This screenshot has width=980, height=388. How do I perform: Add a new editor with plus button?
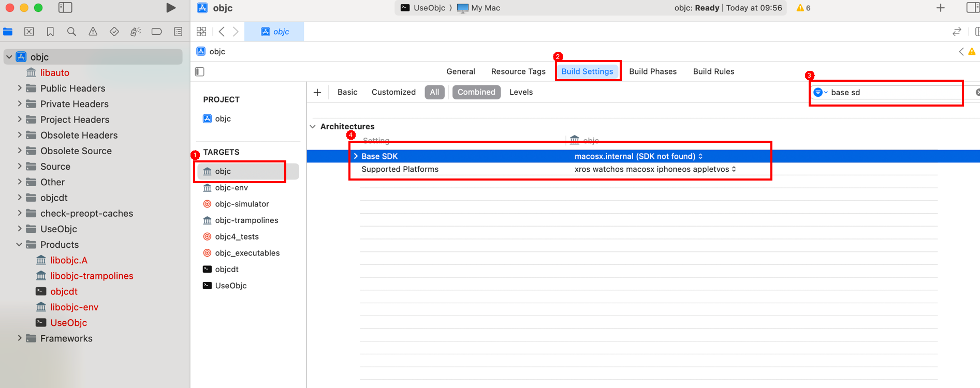941,8
